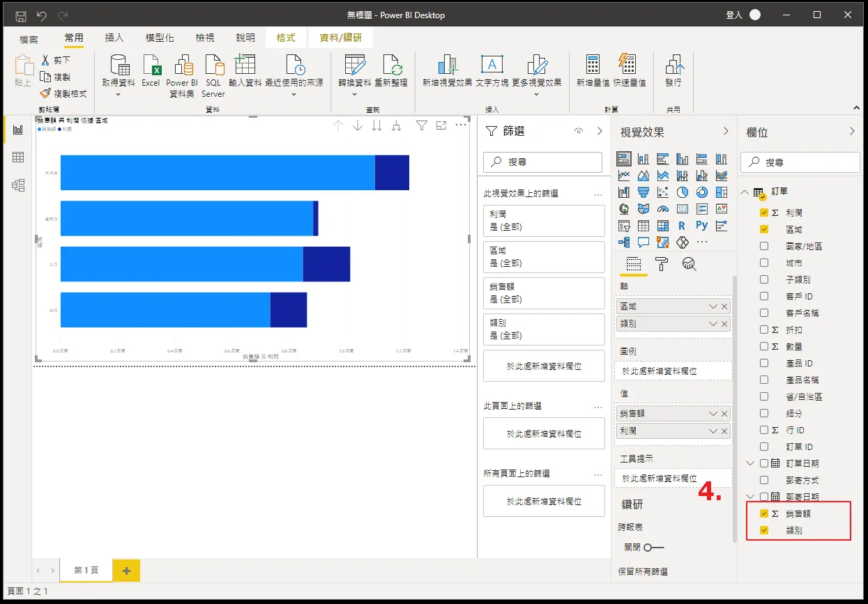
Task: Switch to the 檢視 ribbon tab
Action: pyautogui.click(x=205, y=38)
